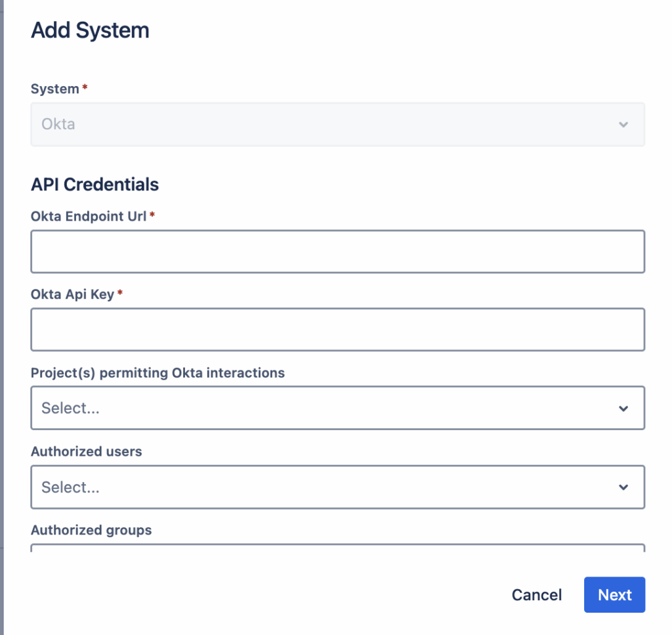The image size is (672, 635).
Task: Focus the Okta Endpoint Url text box
Action: [x=337, y=252]
